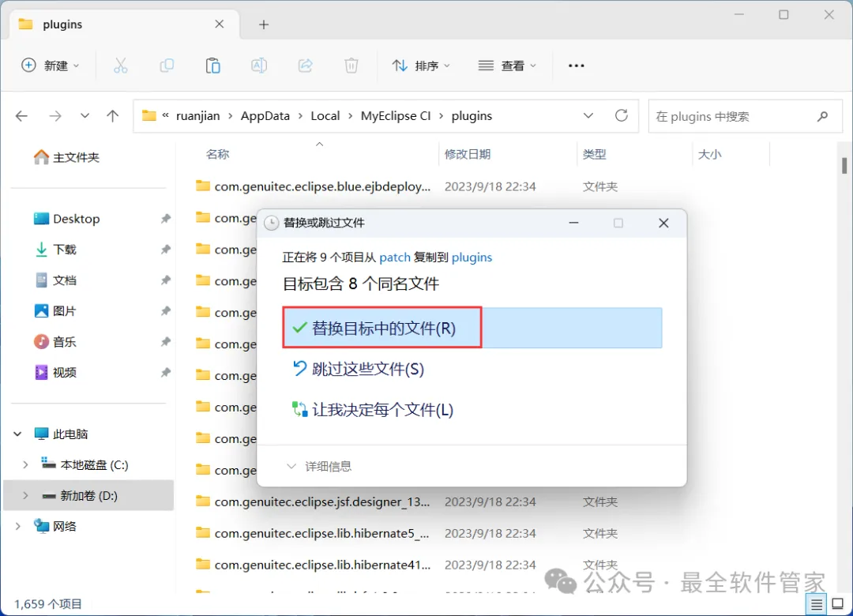Expand hidden breadcrumb path « chevron

(165, 115)
